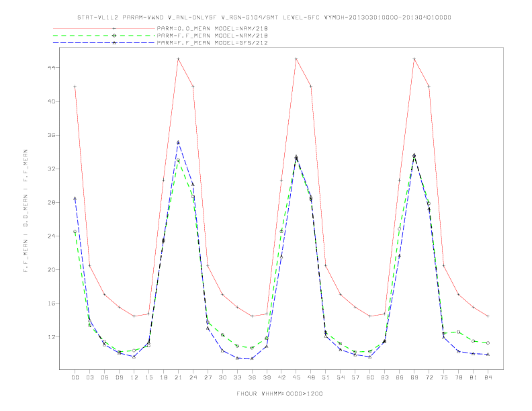Click the blue triangle data point at hour 00
The height and width of the screenshot is (411, 532).
(x=75, y=198)
